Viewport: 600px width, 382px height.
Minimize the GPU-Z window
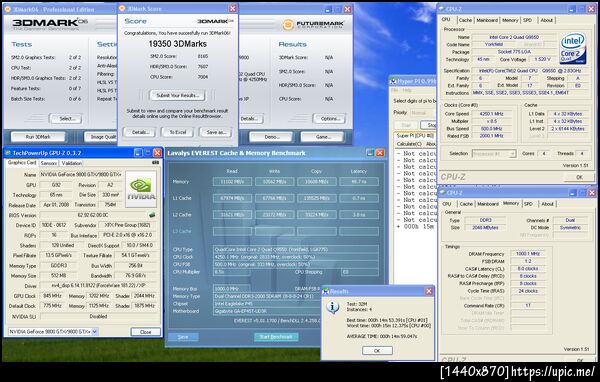pyautogui.click(x=138, y=153)
